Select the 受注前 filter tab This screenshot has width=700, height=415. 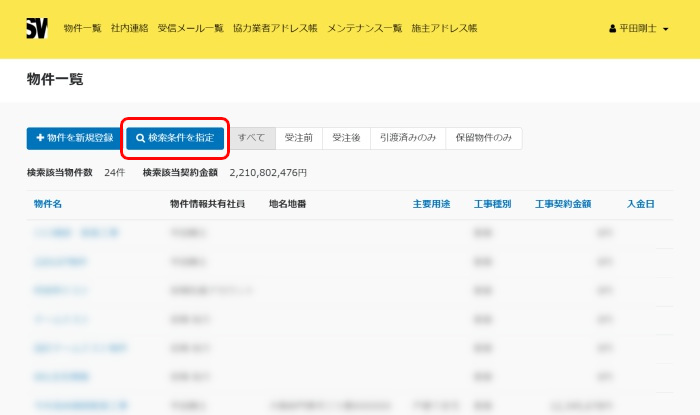[299, 138]
